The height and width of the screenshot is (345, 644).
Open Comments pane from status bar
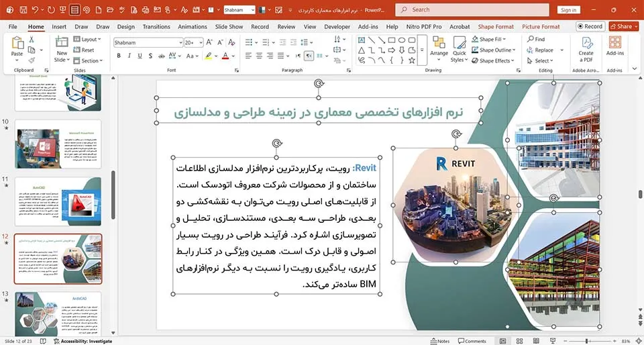472,341
